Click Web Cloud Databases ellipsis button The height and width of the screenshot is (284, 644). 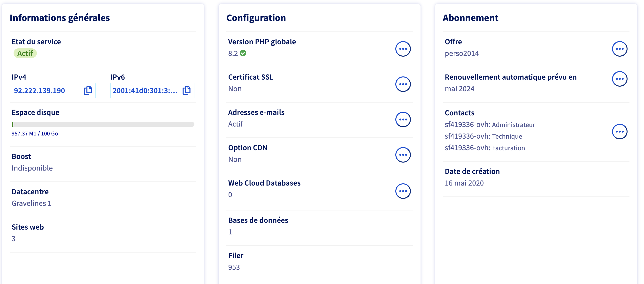point(403,191)
